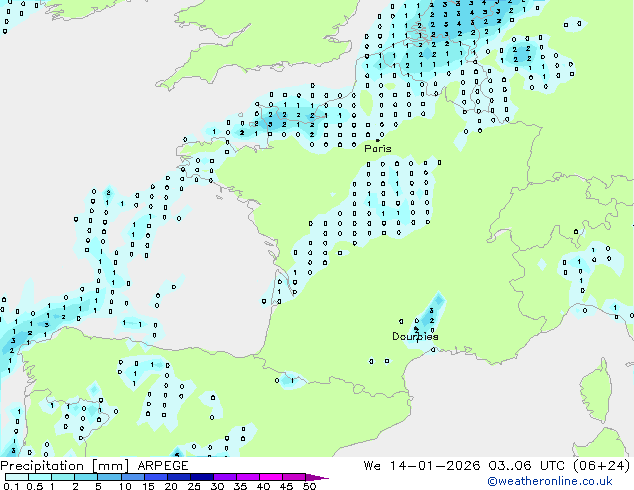
Task: Click the Paris location dot marker
Action: tap(378, 140)
